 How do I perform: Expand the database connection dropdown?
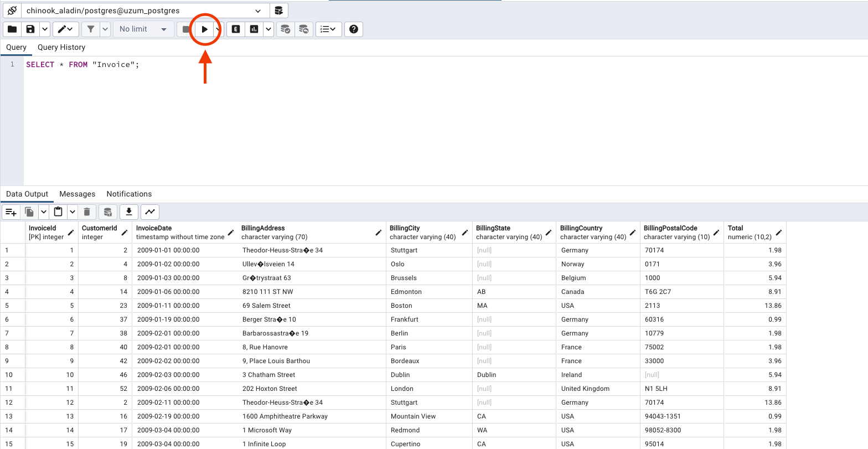pos(258,11)
